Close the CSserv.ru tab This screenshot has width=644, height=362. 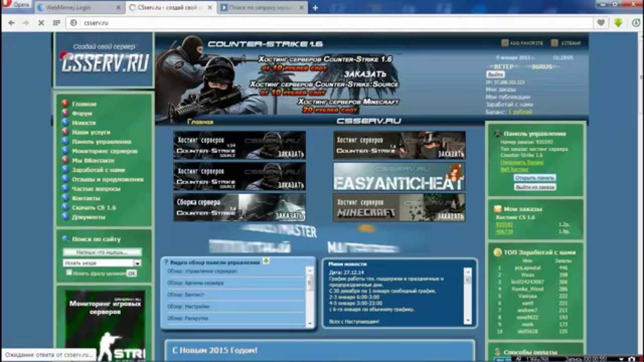pos(210,8)
